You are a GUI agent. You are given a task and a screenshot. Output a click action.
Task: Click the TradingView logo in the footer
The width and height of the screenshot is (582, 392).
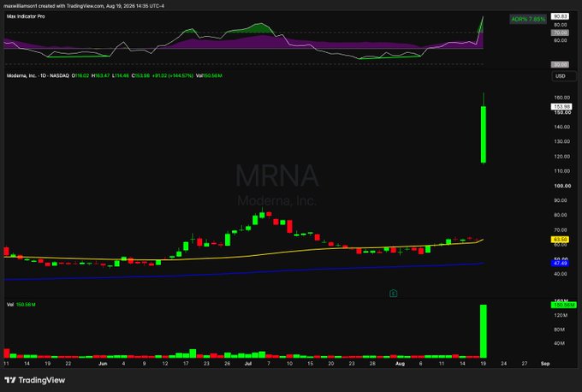click(35, 380)
